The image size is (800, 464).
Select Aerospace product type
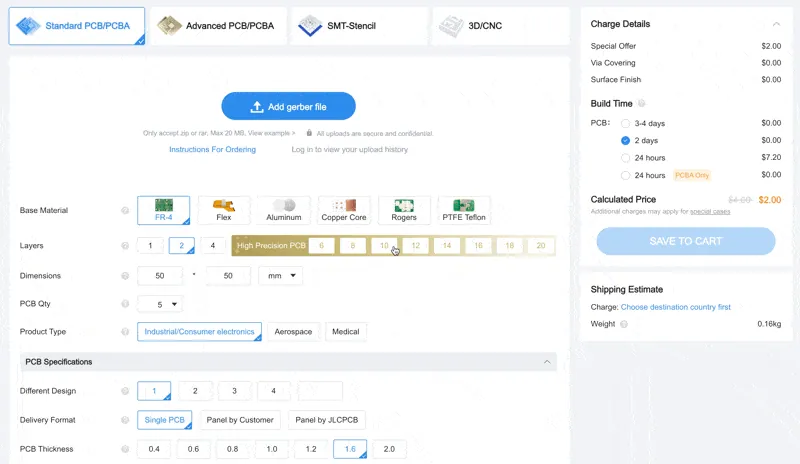pyautogui.click(x=293, y=332)
